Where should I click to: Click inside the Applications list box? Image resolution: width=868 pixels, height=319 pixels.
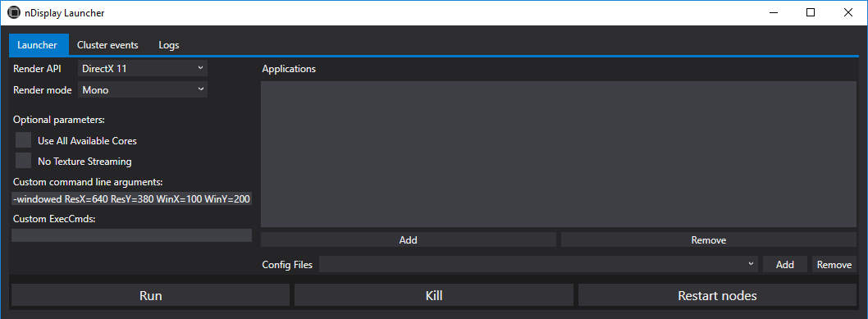pyautogui.click(x=559, y=154)
